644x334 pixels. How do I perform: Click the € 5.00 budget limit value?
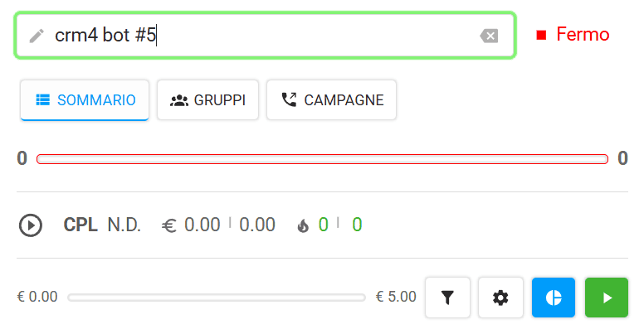(396, 297)
